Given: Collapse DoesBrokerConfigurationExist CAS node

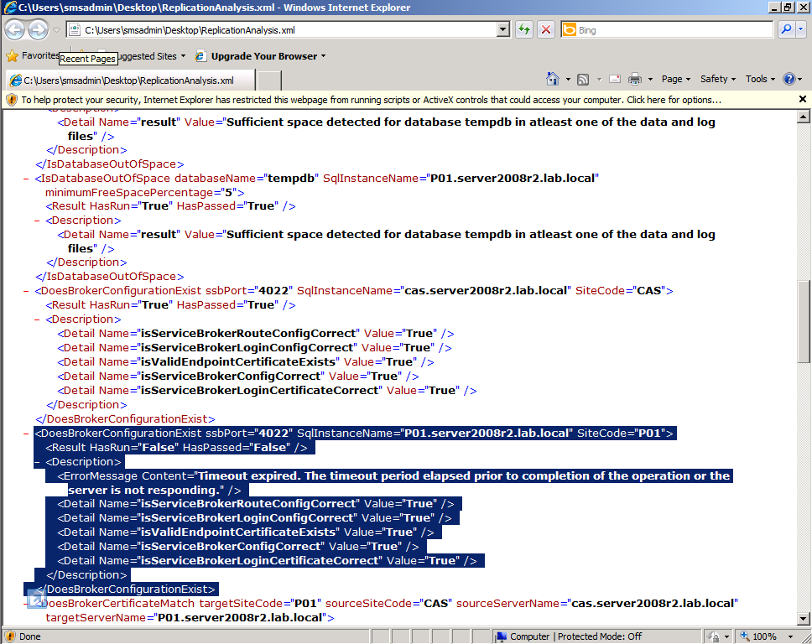Looking at the screenshot, I should click(26, 291).
